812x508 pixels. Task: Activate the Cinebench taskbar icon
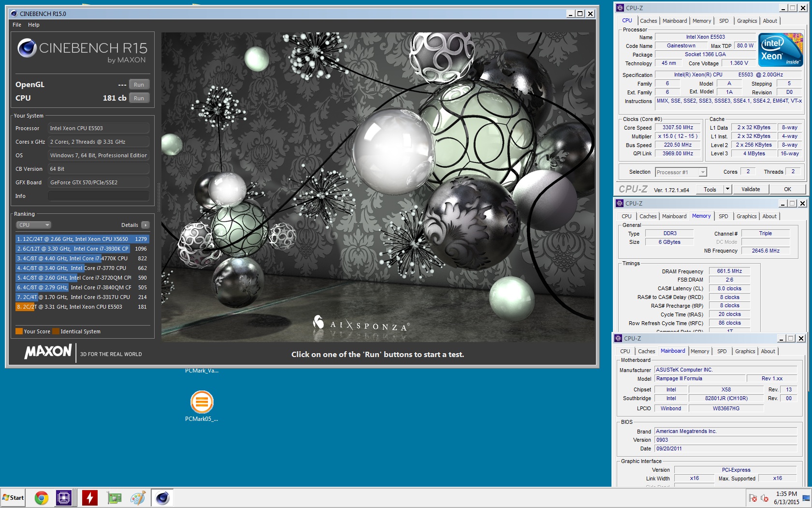click(x=162, y=497)
